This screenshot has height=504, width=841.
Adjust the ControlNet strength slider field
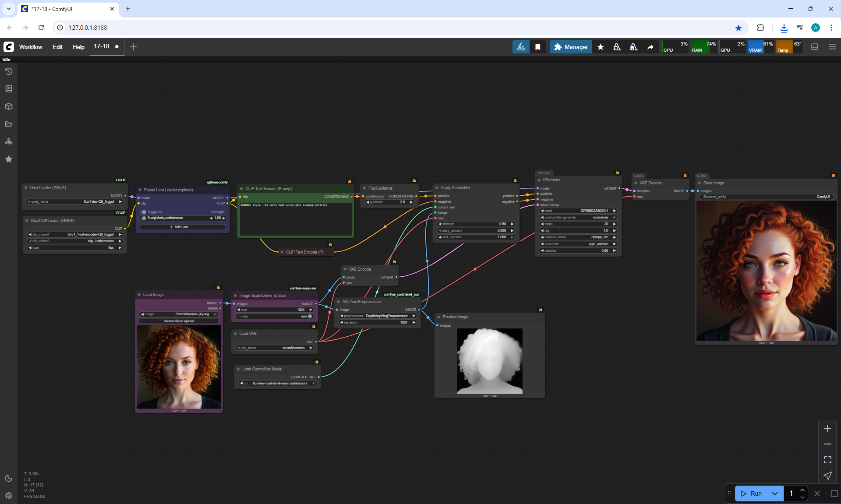pos(476,224)
